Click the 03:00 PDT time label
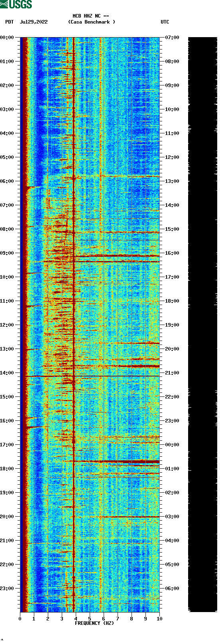Screen dimensions: 220x644 coord(7,109)
